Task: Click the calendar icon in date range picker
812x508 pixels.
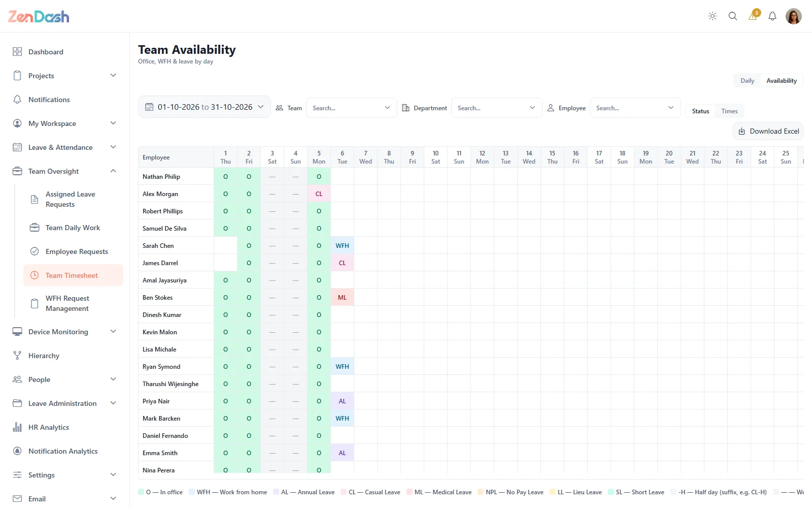Action: [149, 107]
